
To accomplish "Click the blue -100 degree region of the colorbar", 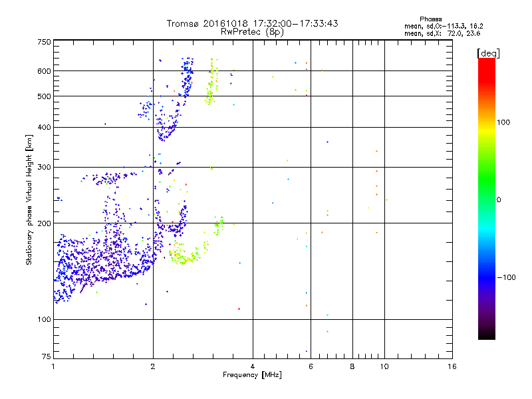I will click(487, 277).
